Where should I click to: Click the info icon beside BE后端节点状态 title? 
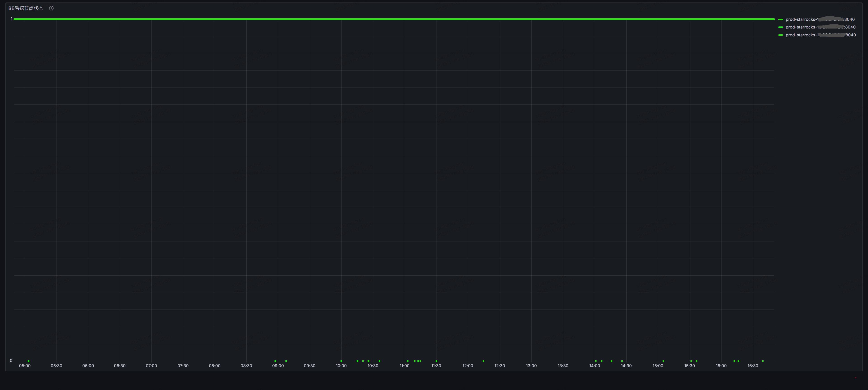tap(51, 8)
